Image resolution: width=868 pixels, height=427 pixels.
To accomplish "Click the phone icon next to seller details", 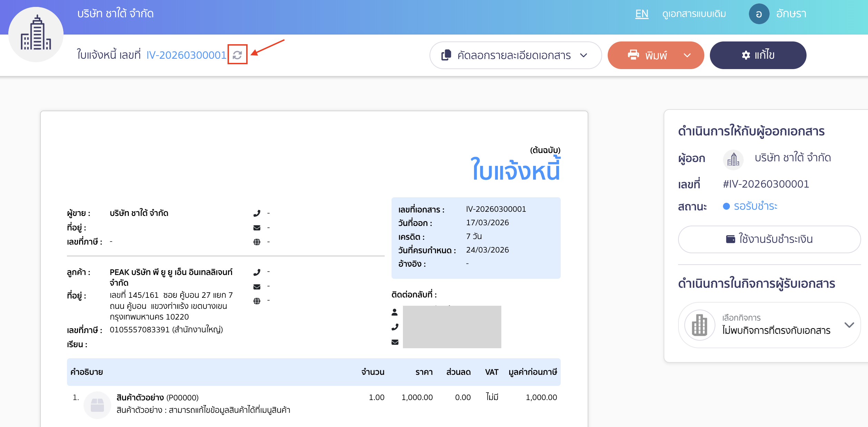I will (257, 213).
